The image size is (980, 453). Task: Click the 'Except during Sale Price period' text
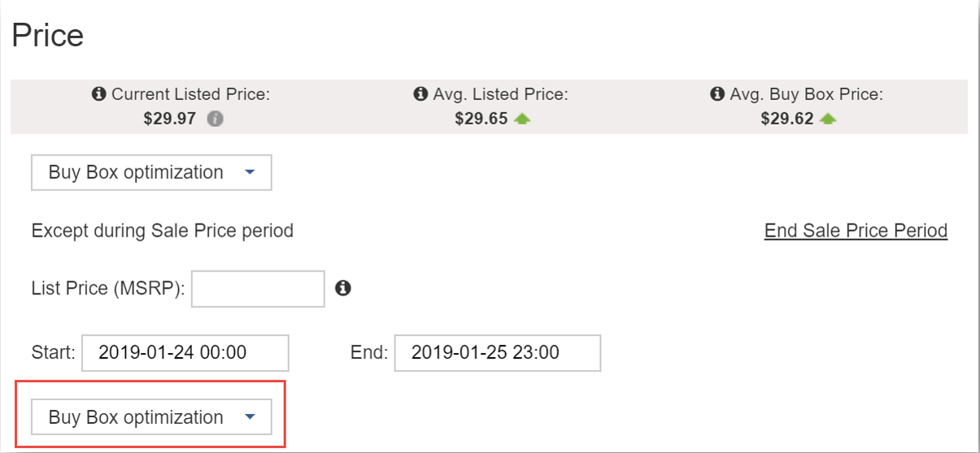coord(163,231)
